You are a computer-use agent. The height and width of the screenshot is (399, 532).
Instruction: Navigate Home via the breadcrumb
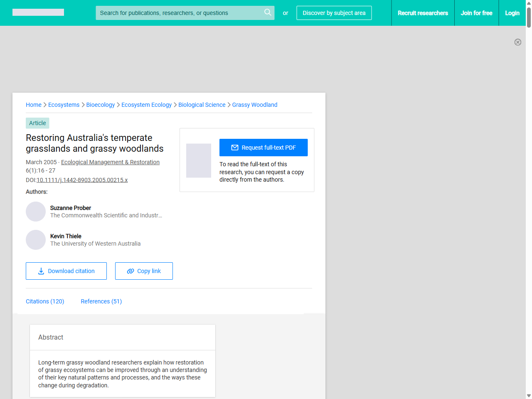[x=34, y=105]
